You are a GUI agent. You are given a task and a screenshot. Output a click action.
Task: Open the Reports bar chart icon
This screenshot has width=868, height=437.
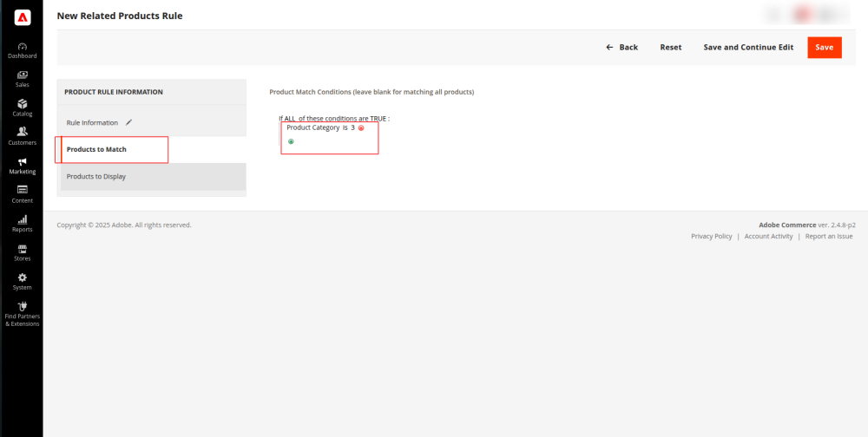click(x=22, y=224)
